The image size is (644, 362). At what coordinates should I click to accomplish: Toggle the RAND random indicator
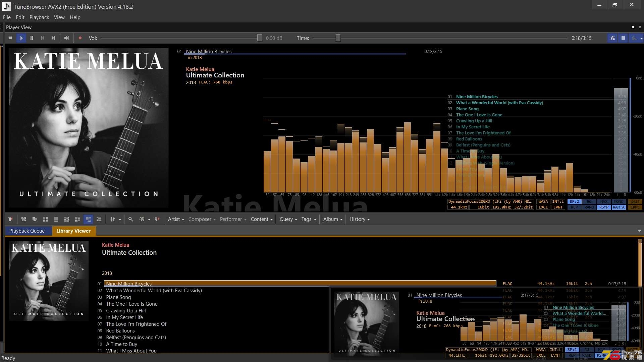pyautogui.click(x=589, y=207)
